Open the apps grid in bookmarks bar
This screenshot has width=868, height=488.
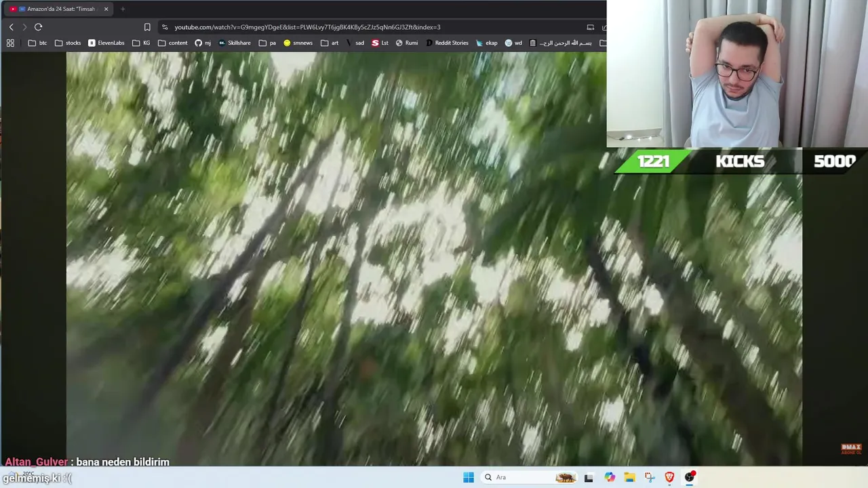pyautogui.click(x=10, y=43)
